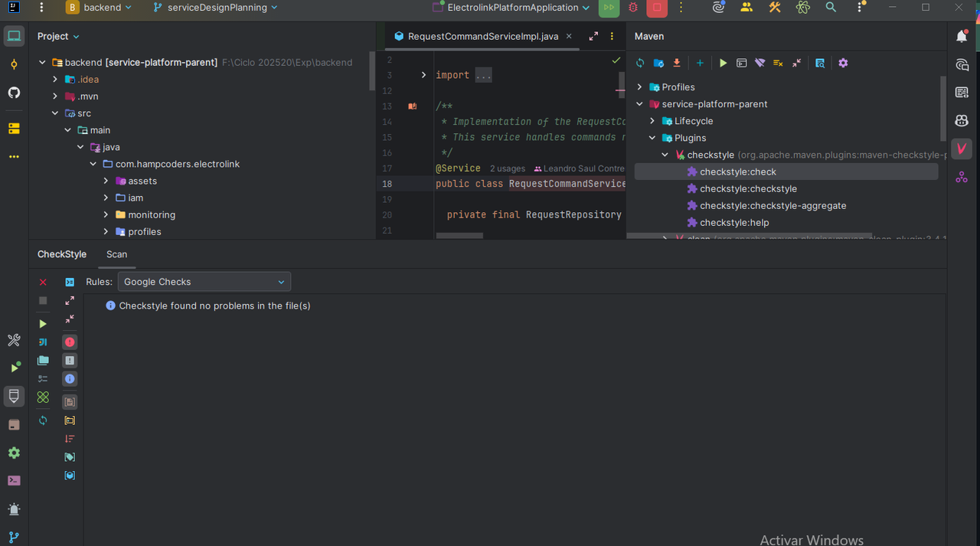Select the Scan tab
The height and width of the screenshot is (546, 980).
point(117,254)
